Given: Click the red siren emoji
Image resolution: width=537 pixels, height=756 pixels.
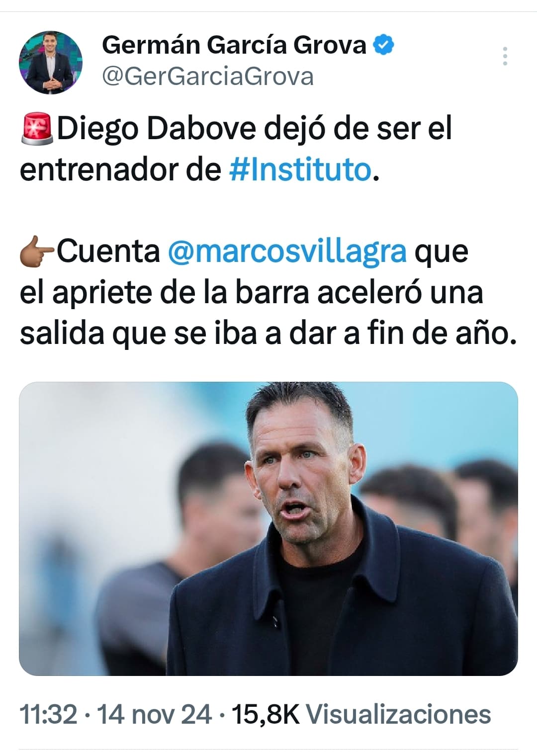Looking at the screenshot, I should (x=37, y=129).
